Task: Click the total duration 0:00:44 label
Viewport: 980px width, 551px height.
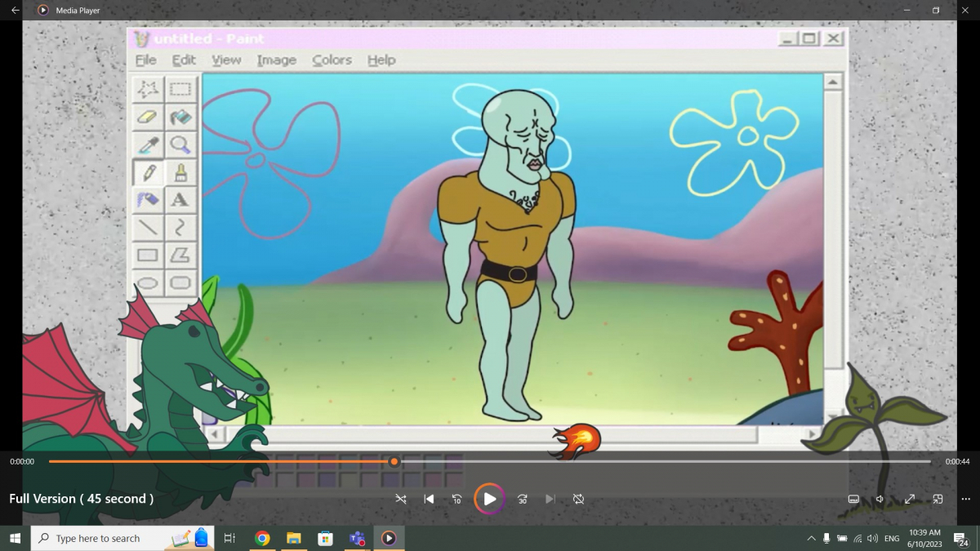Action: (957, 461)
